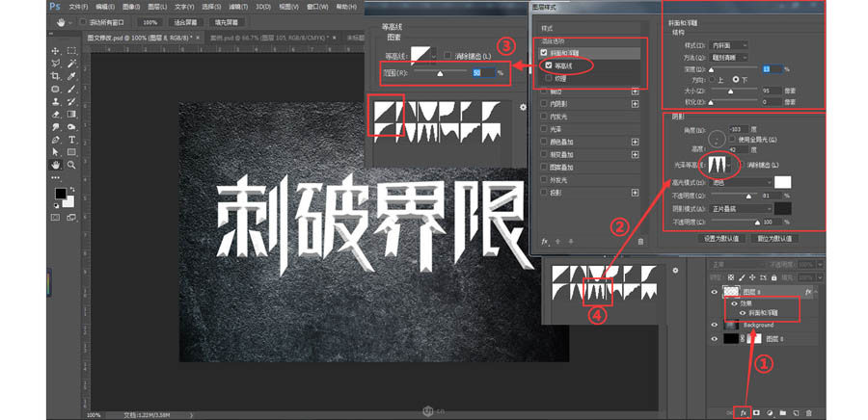Select the Clone Stamp tool
The width and height of the screenshot is (868, 420).
(x=55, y=102)
